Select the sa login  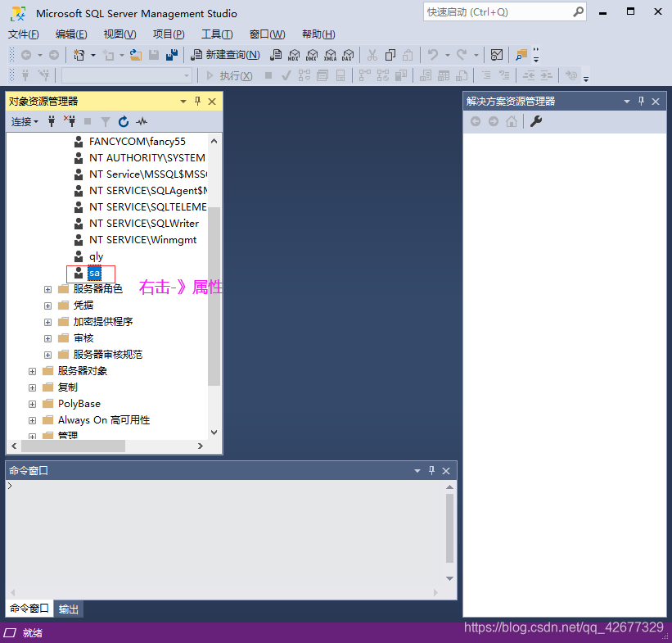coord(94,274)
